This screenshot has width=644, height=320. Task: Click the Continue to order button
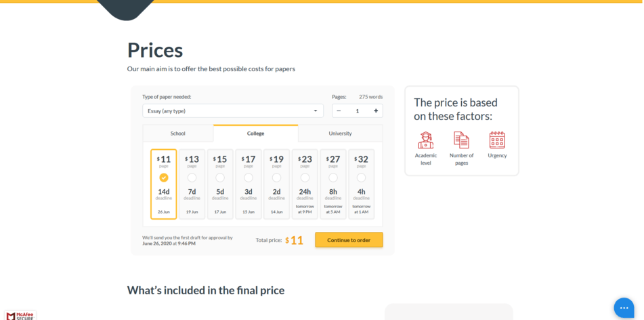349,240
